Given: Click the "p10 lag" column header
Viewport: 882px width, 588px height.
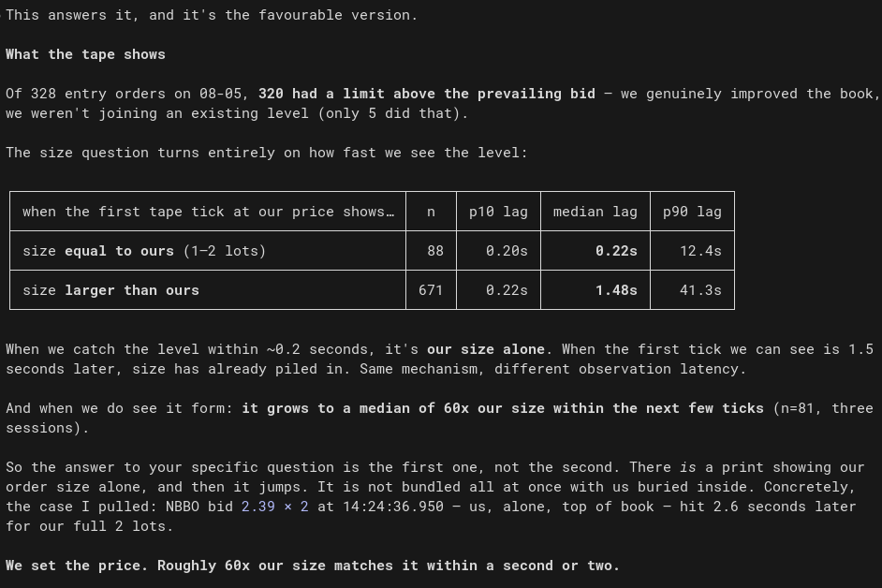Looking at the screenshot, I should click(498, 212).
